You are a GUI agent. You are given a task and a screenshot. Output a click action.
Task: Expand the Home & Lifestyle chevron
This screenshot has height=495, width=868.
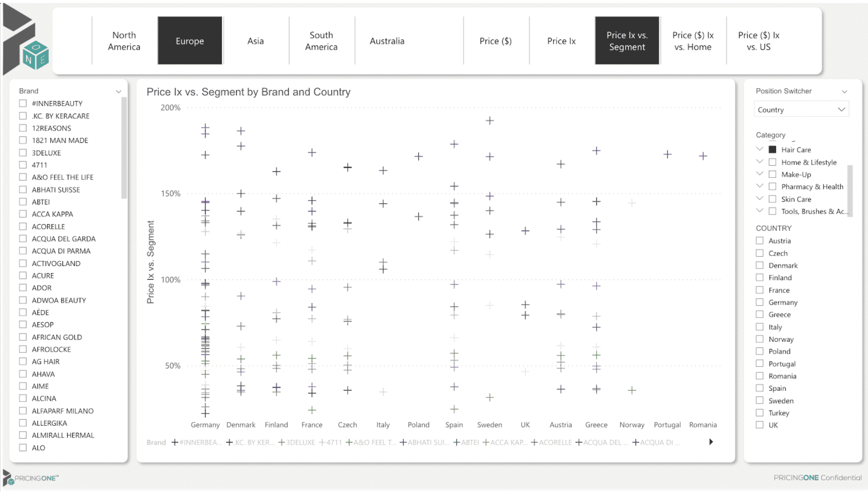coord(759,161)
